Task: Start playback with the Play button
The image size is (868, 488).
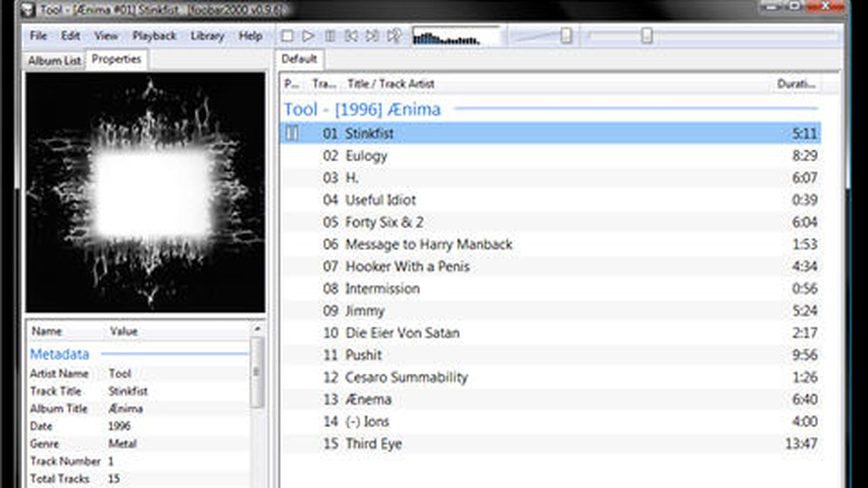Action: [x=308, y=36]
